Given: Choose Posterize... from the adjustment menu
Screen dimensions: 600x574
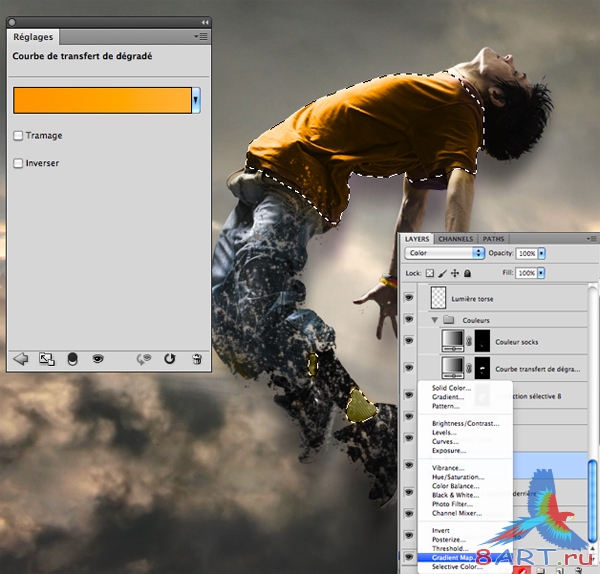Looking at the screenshot, I should (449, 540).
